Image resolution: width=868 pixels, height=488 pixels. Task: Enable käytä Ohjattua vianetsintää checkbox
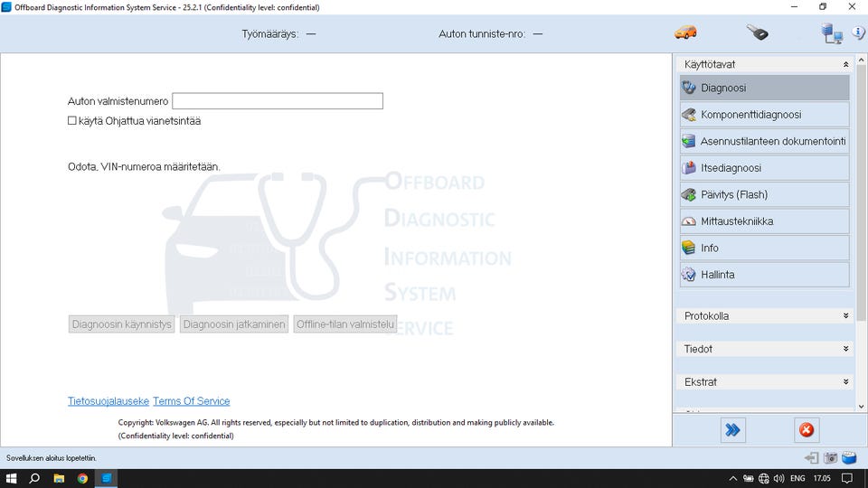[x=72, y=120]
